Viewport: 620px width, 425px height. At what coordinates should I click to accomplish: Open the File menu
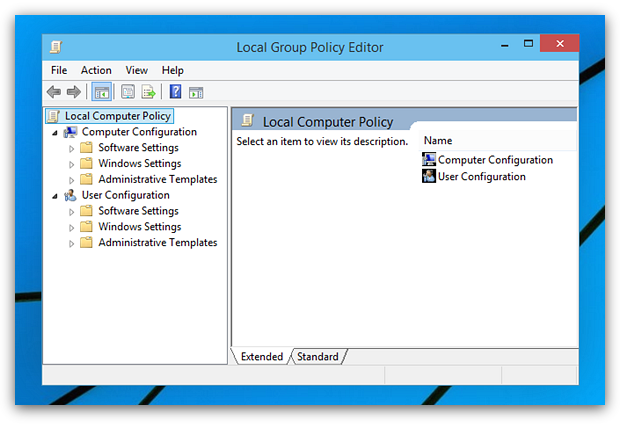tap(59, 70)
